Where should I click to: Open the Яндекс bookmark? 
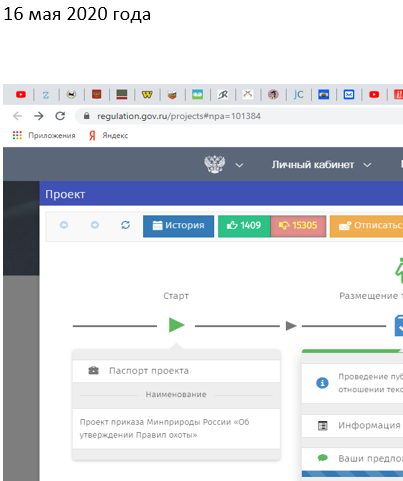click(x=109, y=135)
